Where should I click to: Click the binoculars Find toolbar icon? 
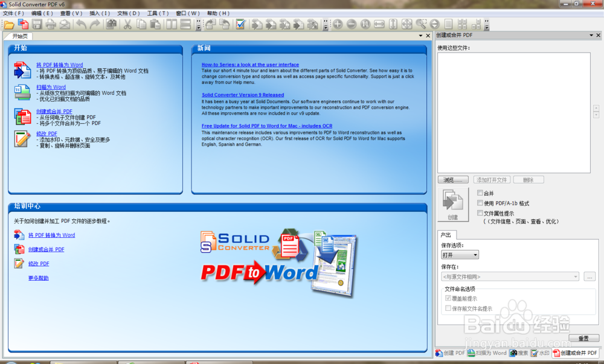coord(111,24)
